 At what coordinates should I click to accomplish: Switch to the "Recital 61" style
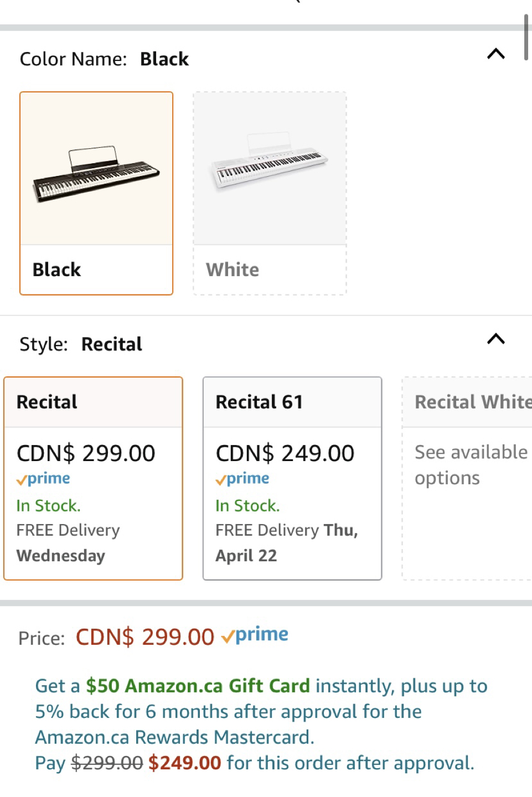tap(259, 402)
